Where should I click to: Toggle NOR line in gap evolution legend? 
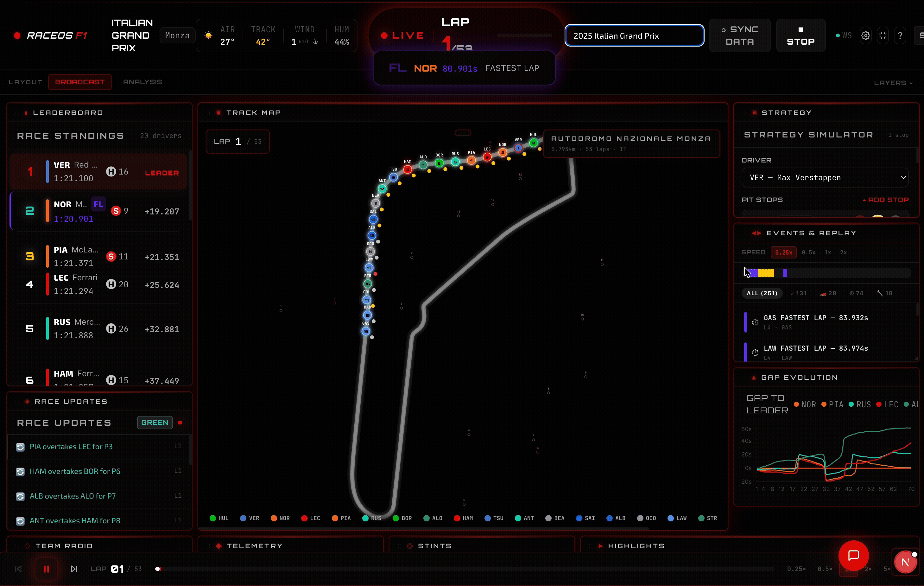(x=805, y=404)
